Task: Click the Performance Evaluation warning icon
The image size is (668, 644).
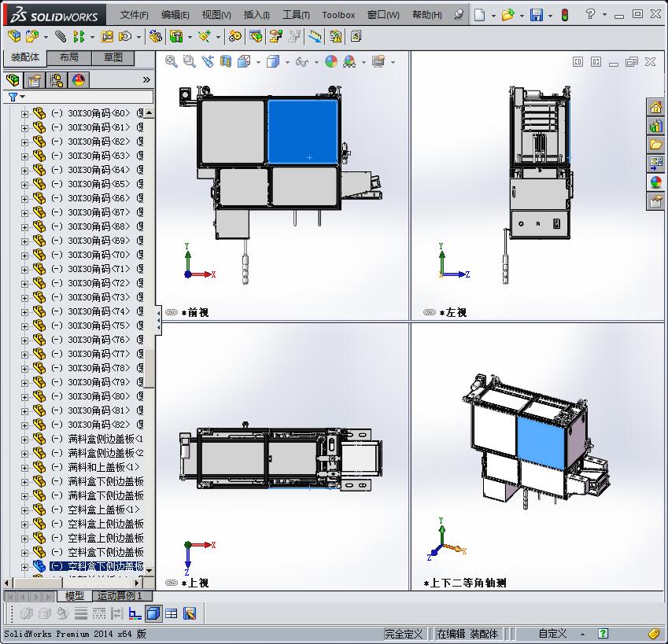Action: (x=336, y=37)
